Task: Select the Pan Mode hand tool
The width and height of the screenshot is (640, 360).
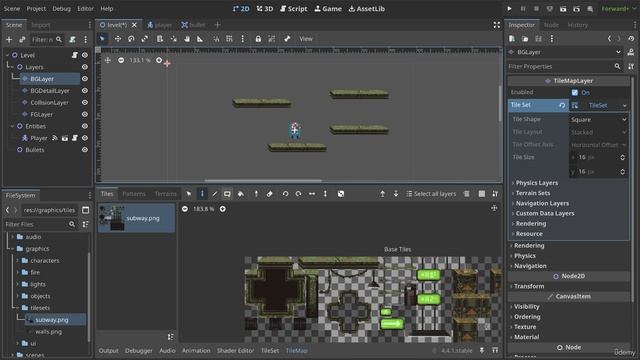Action: 187,39
